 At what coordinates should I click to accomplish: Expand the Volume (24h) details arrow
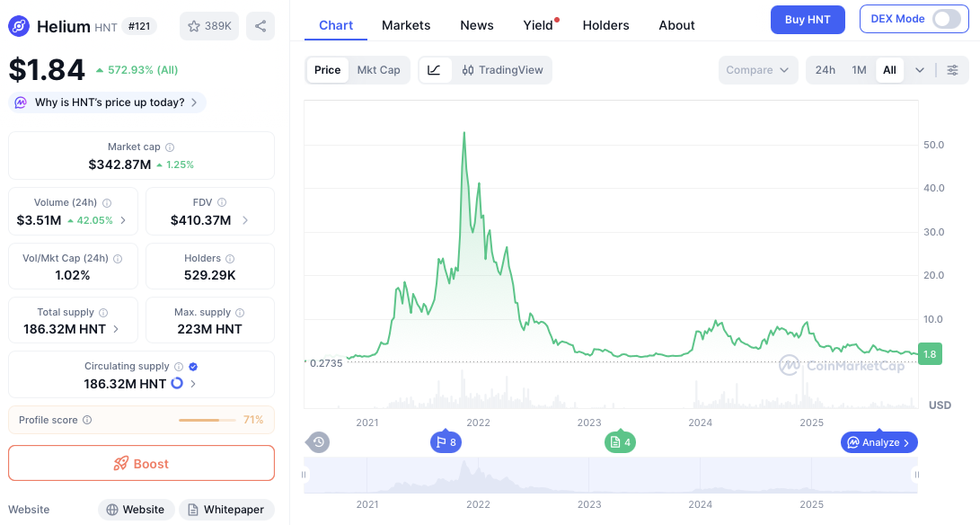tap(123, 220)
